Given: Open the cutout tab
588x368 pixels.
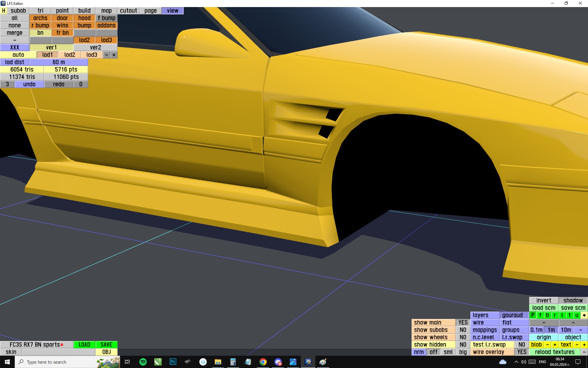Looking at the screenshot, I should 128,11.
